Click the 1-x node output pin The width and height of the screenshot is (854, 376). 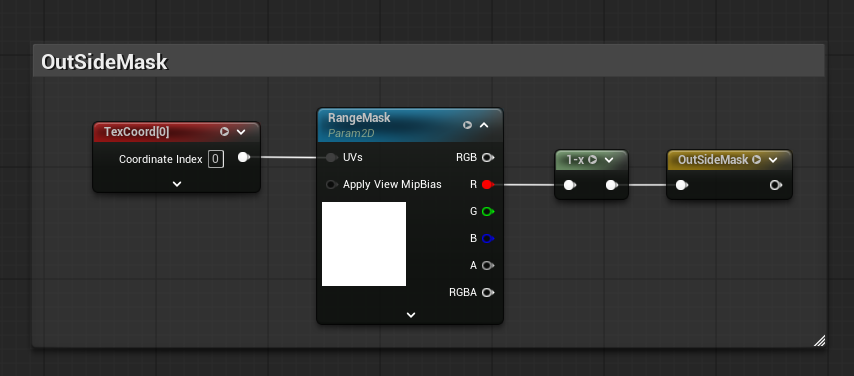pos(611,185)
